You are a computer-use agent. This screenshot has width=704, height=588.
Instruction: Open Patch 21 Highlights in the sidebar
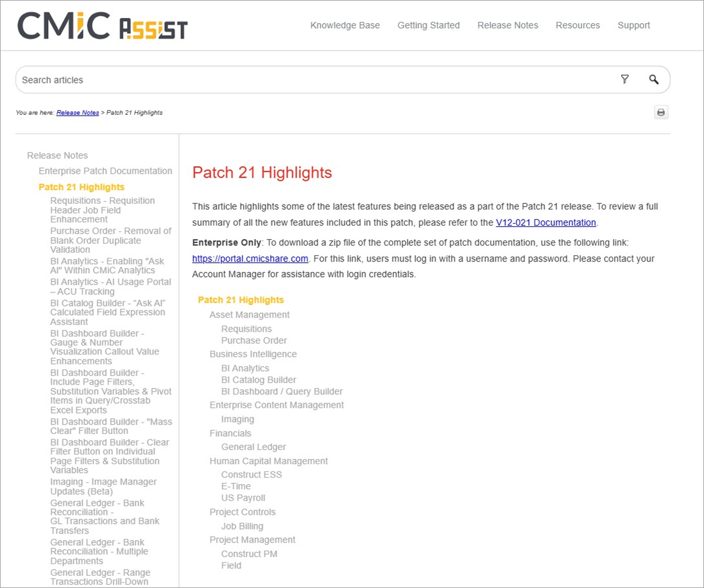pyautogui.click(x=82, y=187)
